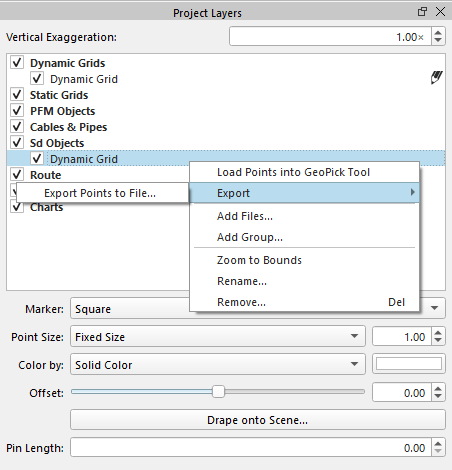Click the Offset slider handle

point(218,392)
